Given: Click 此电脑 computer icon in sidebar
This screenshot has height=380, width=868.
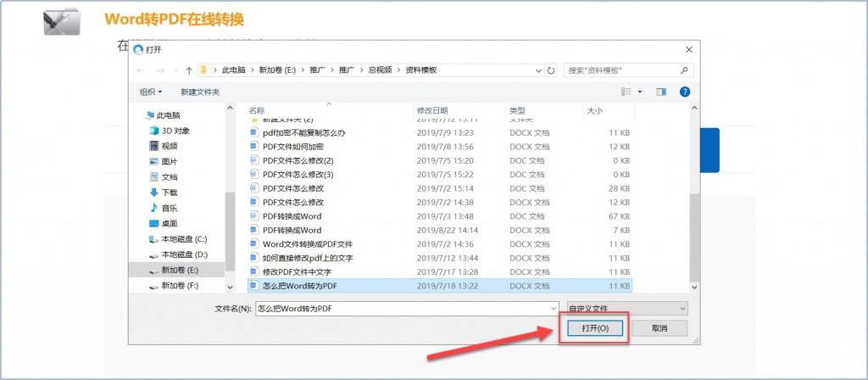Looking at the screenshot, I should (x=149, y=115).
